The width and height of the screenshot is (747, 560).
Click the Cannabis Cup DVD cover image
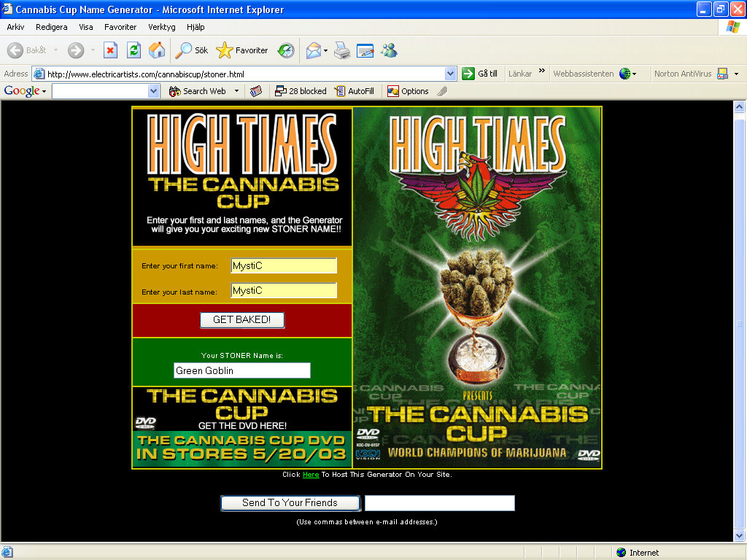[x=477, y=287]
